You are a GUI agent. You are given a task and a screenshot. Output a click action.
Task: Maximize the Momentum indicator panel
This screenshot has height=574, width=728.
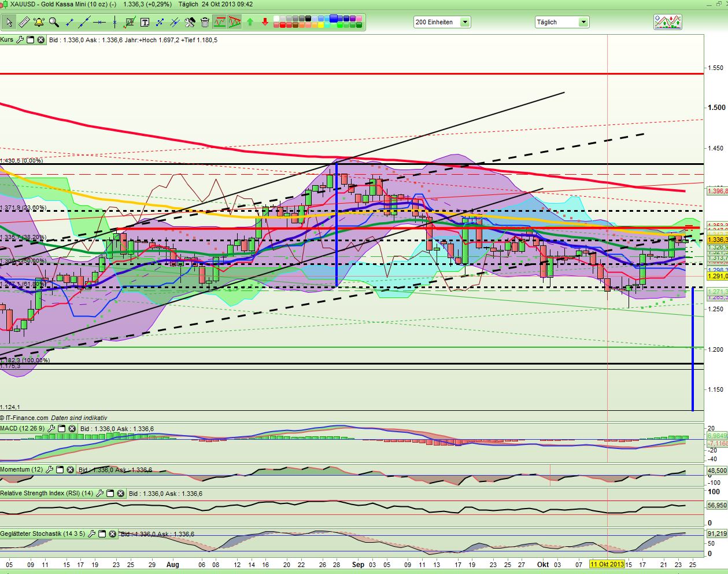click(x=60, y=470)
